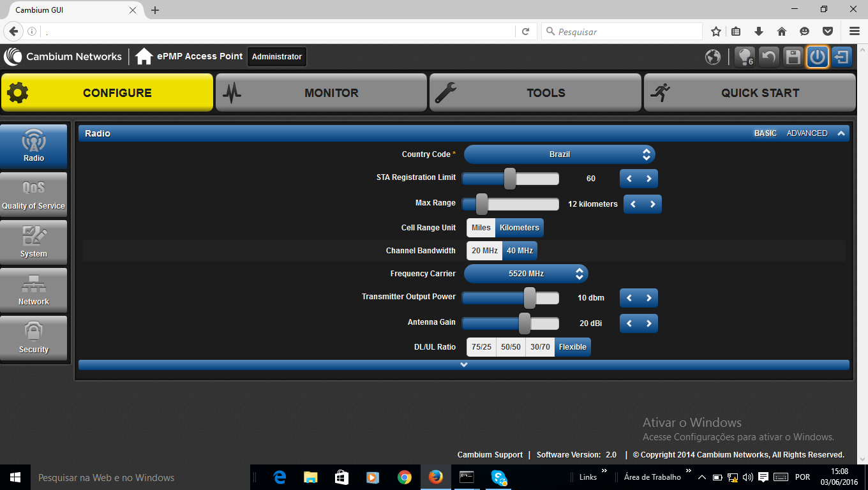Open the lightbulb notifications icon
868x490 pixels.
tap(745, 57)
